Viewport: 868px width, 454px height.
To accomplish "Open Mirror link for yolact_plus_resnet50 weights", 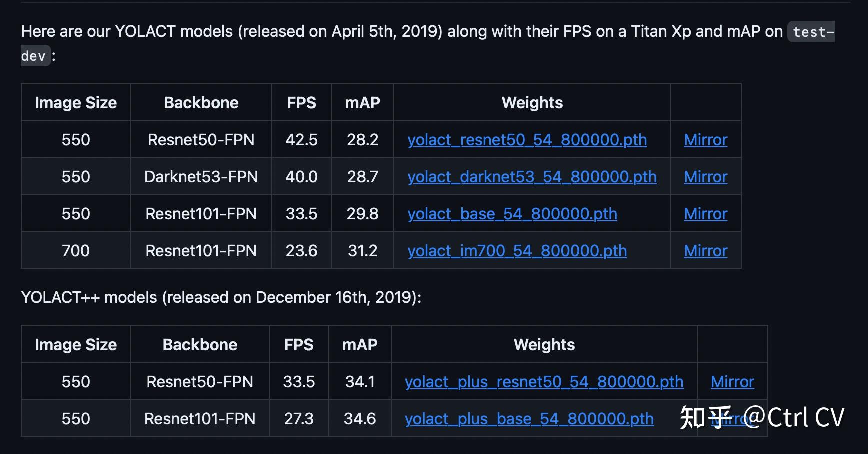I will [732, 382].
